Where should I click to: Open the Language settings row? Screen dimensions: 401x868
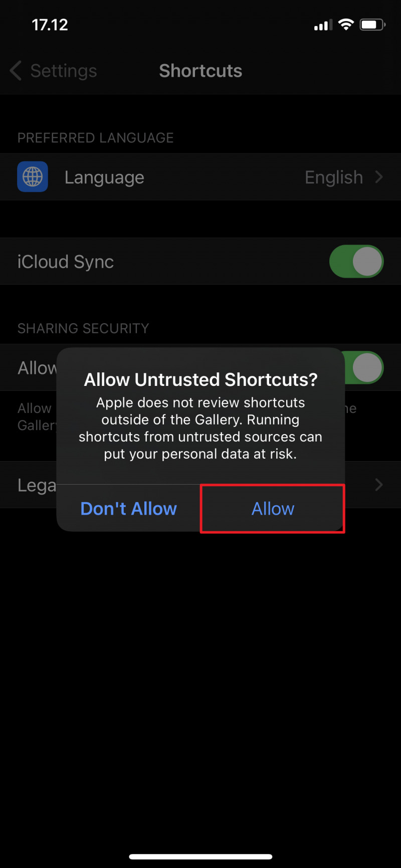click(200, 177)
